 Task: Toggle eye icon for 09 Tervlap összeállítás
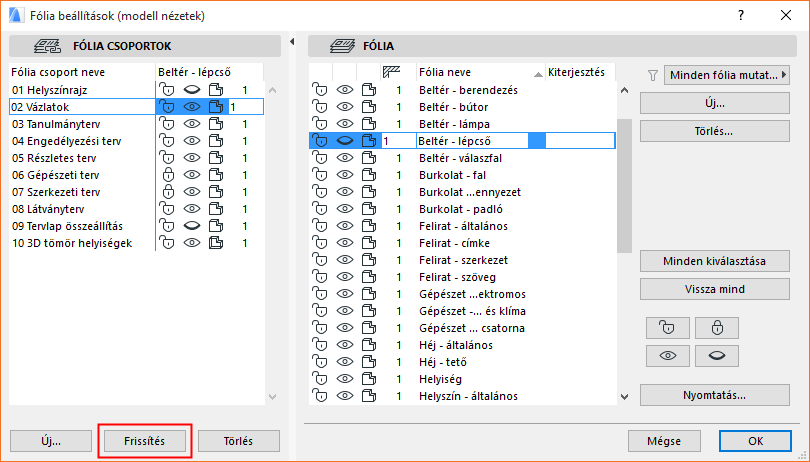191,226
